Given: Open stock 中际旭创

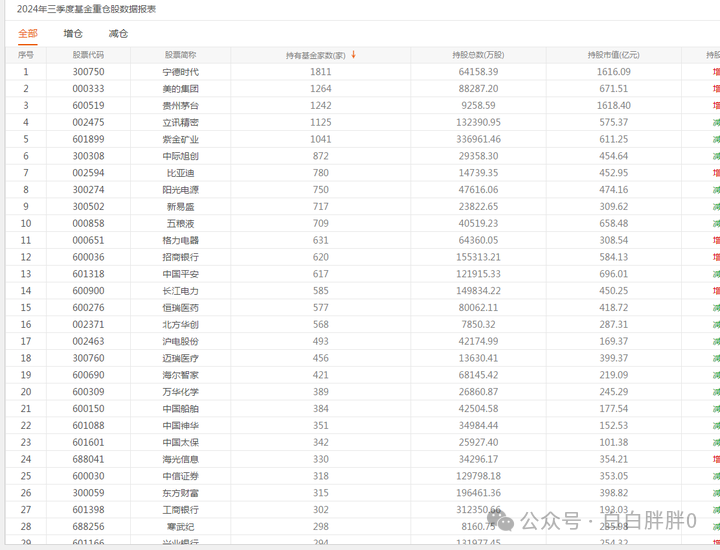Looking at the screenshot, I should (x=180, y=156).
